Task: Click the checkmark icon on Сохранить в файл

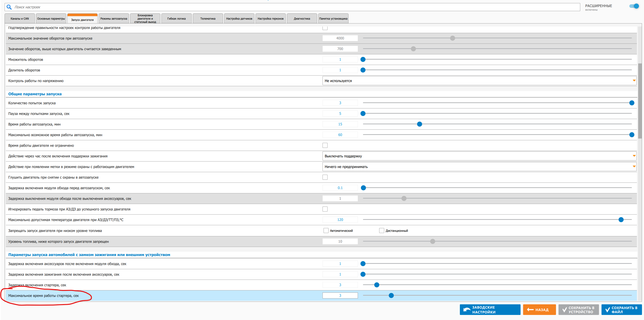Action: [x=607, y=310]
